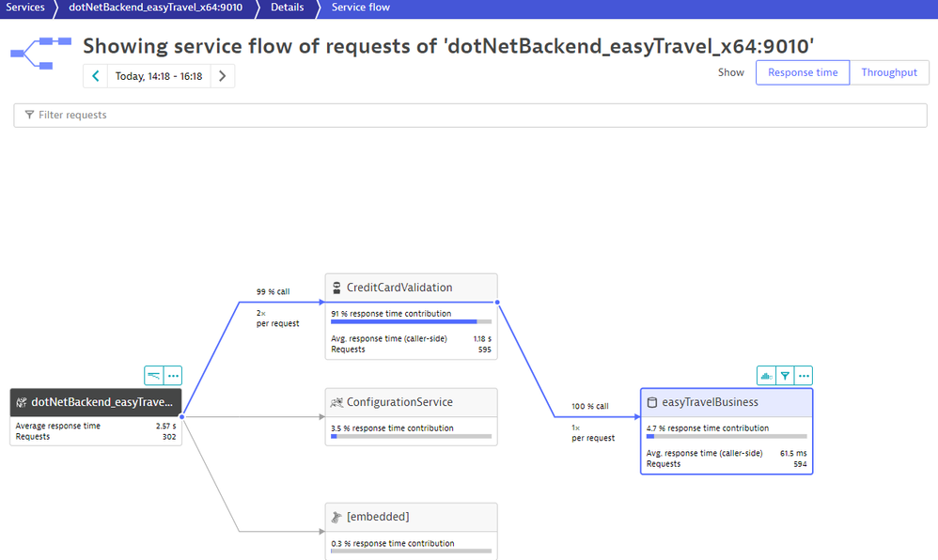Go to previous time range

coord(96,76)
